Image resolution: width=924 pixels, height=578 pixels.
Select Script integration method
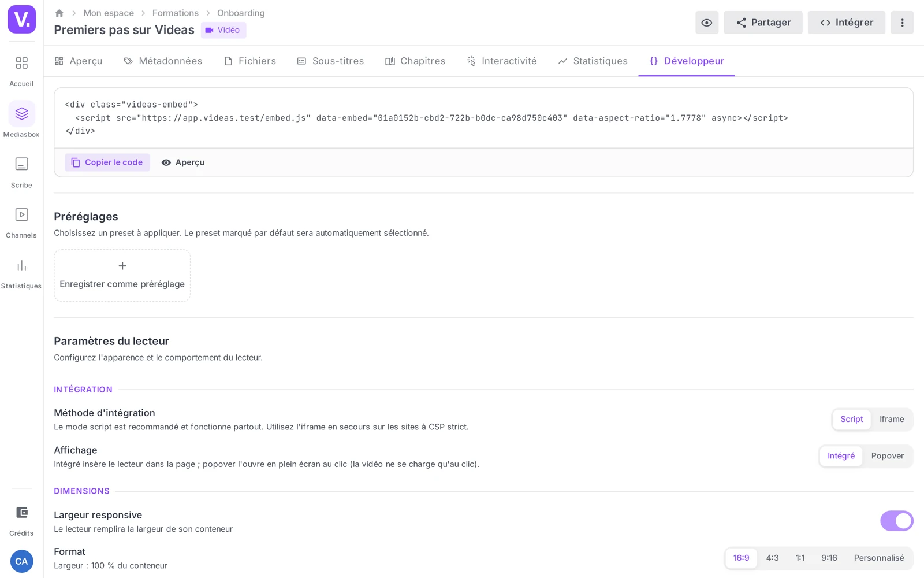[x=852, y=419]
